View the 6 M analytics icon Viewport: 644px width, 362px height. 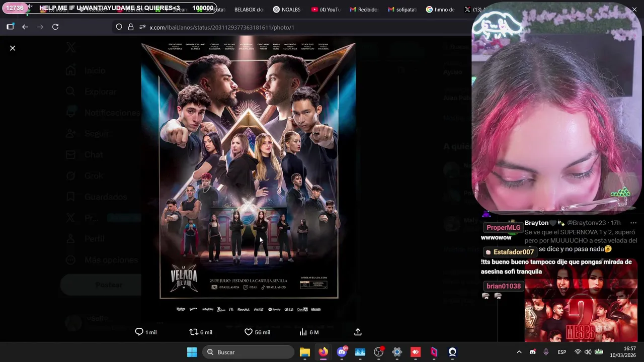[309, 332]
